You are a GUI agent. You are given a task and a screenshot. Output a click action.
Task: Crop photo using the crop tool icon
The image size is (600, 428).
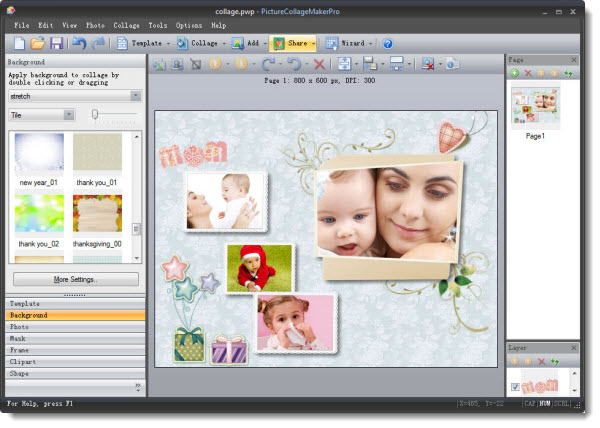[197, 64]
